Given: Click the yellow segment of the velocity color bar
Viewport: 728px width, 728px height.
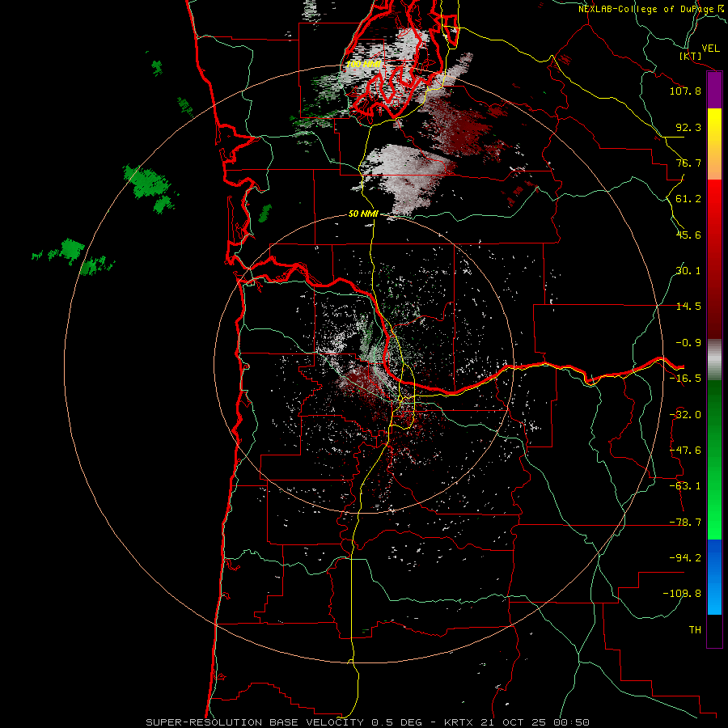Looking at the screenshot, I should [x=714, y=133].
